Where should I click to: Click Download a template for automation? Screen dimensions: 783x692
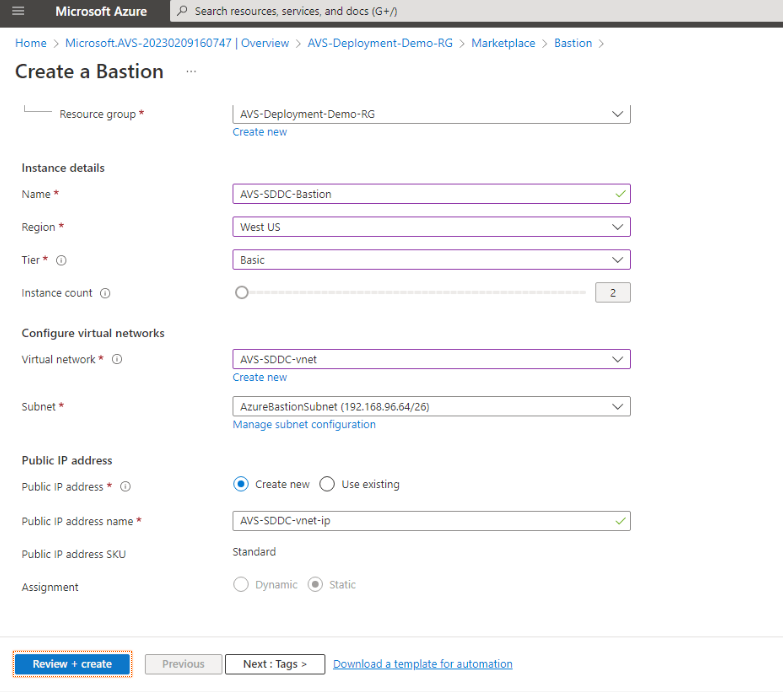click(x=422, y=664)
